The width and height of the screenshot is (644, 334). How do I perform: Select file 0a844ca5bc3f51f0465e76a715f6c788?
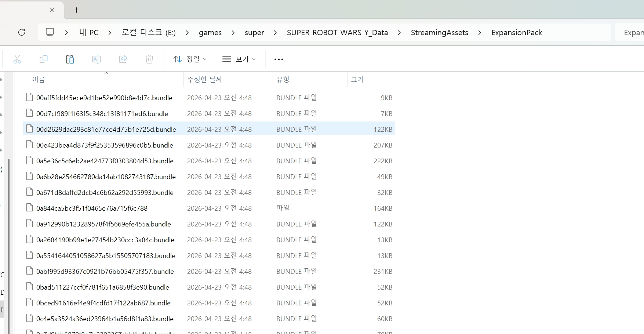coord(92,208)
